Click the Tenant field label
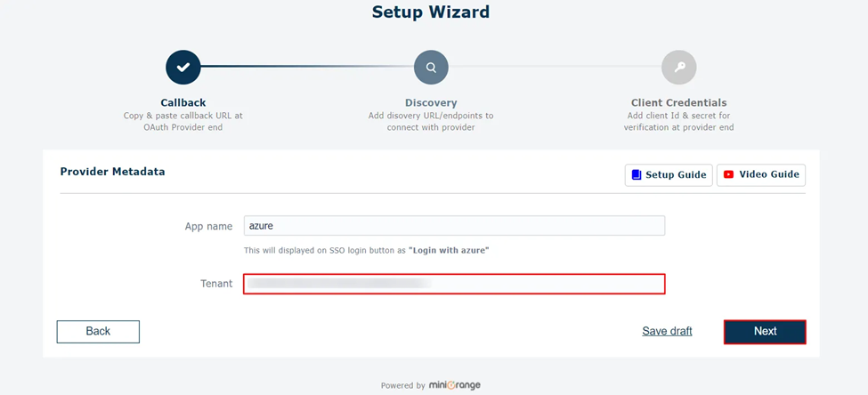 pos(216,284)
